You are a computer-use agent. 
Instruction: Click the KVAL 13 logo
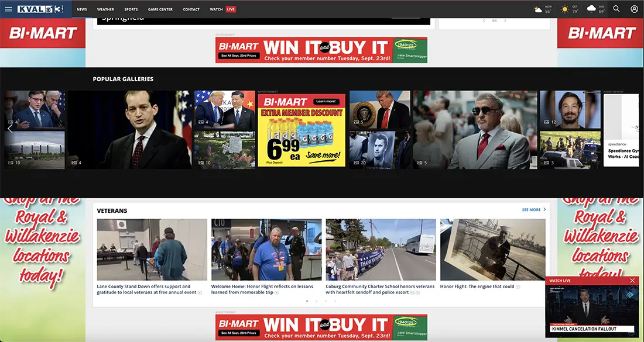click(x=40, y=9)
